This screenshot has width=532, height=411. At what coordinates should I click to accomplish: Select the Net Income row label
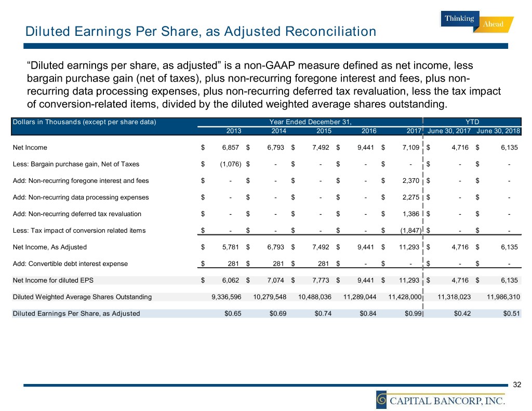click(x=30, y=148)
